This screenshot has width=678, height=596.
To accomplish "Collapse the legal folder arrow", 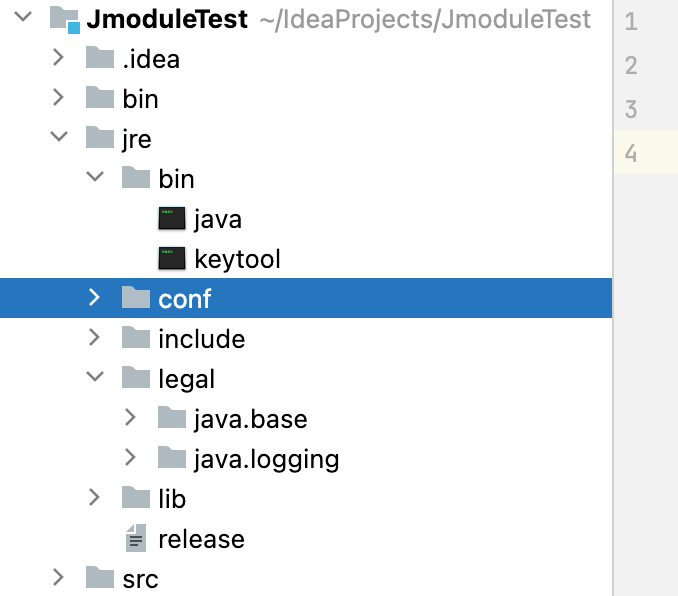I will click(94, 378).
